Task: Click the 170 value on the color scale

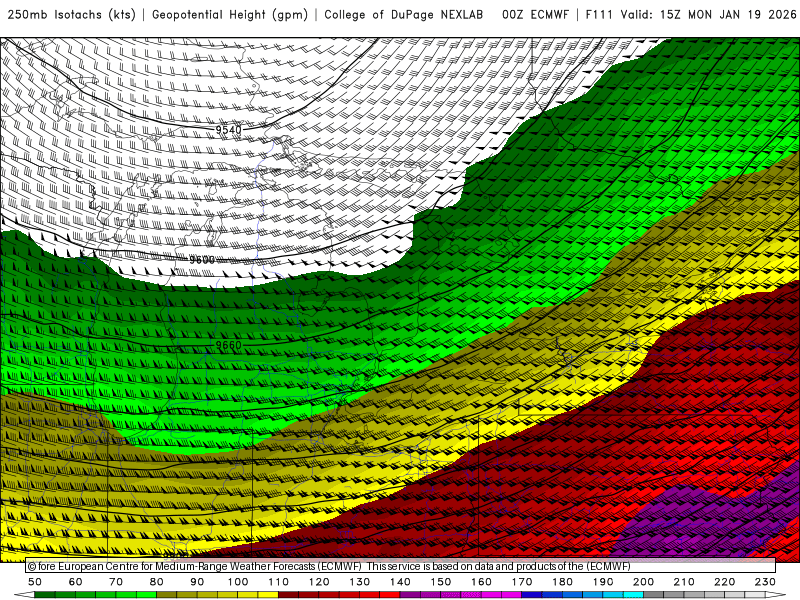Action: [522, 582]
